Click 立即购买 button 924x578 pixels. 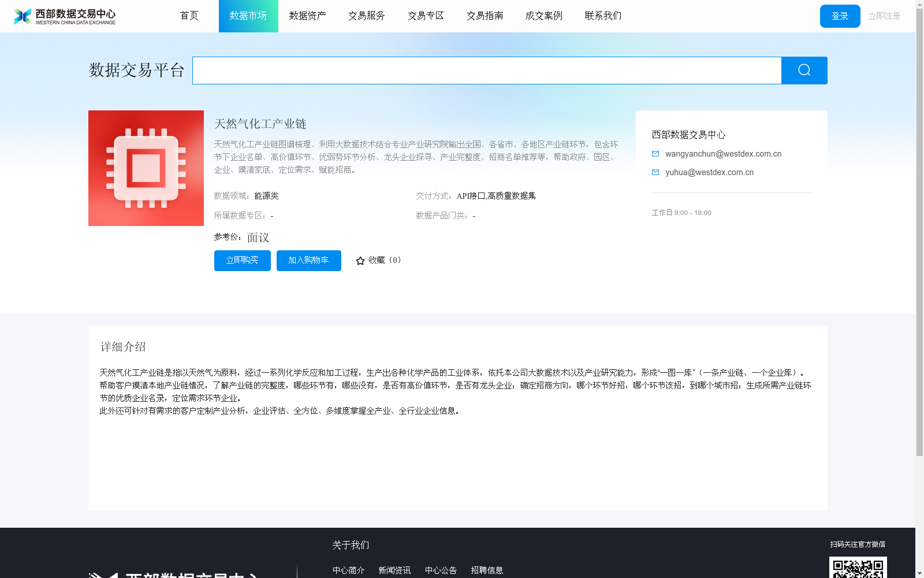(243, 261)
